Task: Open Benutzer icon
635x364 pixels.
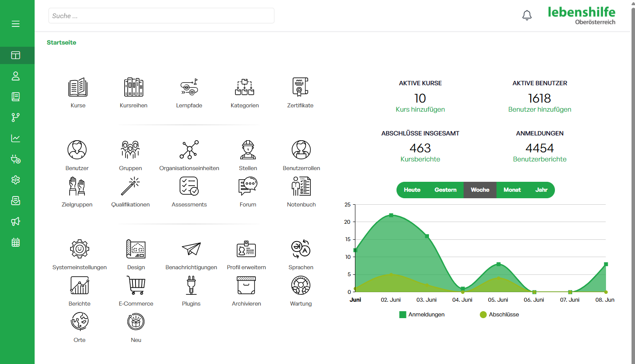Action: [77, 150]
